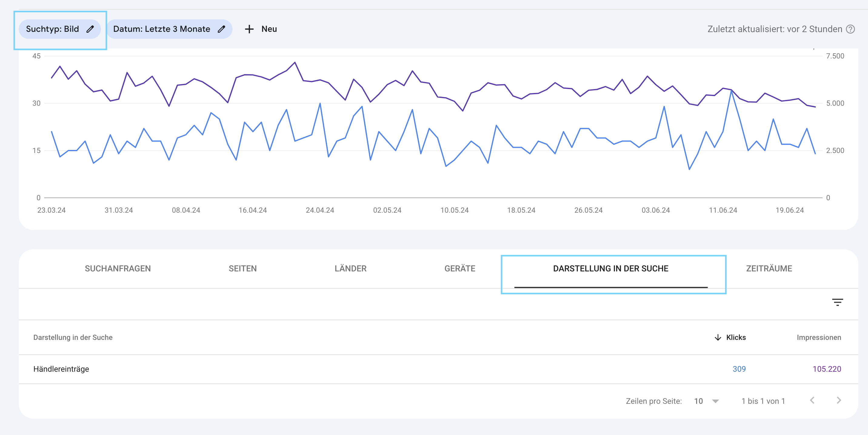This screenshot has height=435, width=868.
Task: Click help icon beside Zuletzt aktualisiert
Action: (850, 29)
